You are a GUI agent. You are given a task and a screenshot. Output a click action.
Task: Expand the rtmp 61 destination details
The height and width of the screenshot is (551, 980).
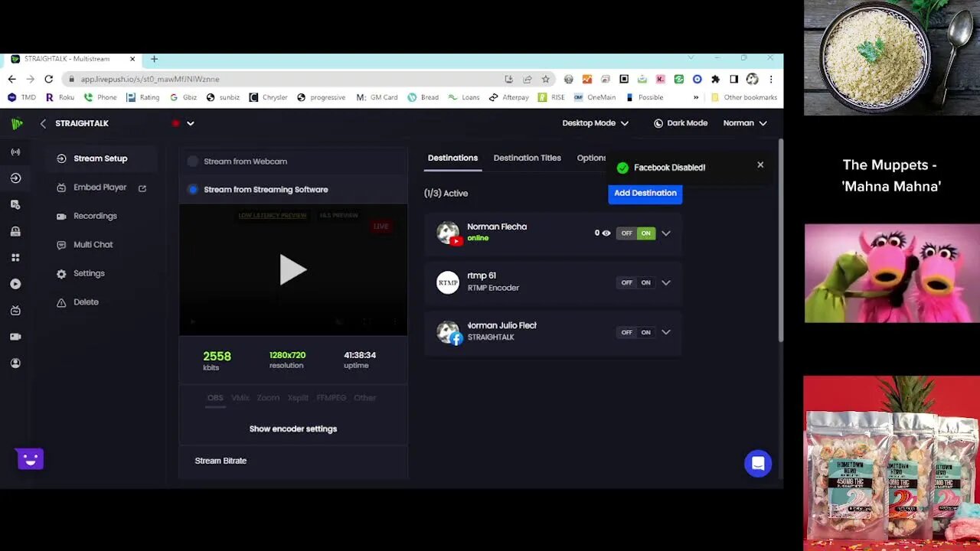coord(666,282)
